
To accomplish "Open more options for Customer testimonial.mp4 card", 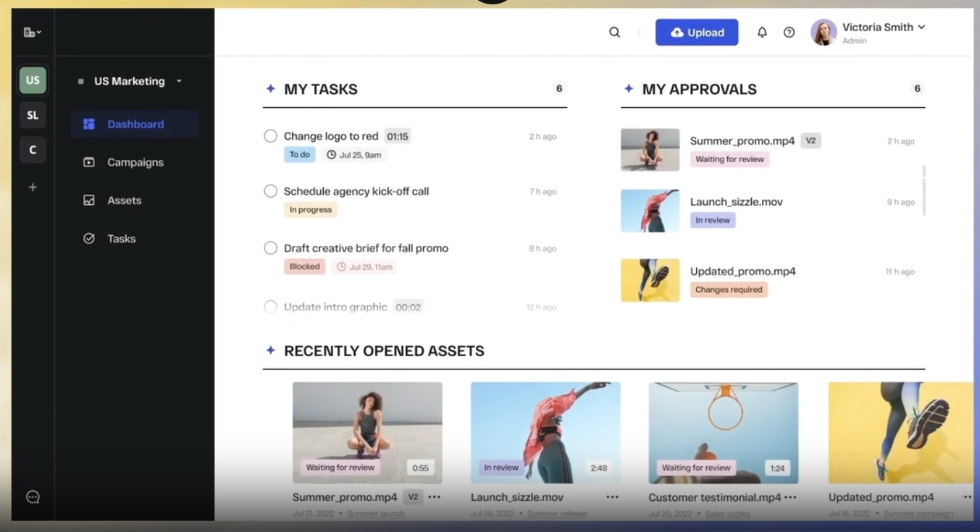I will (x=790, y=497).
